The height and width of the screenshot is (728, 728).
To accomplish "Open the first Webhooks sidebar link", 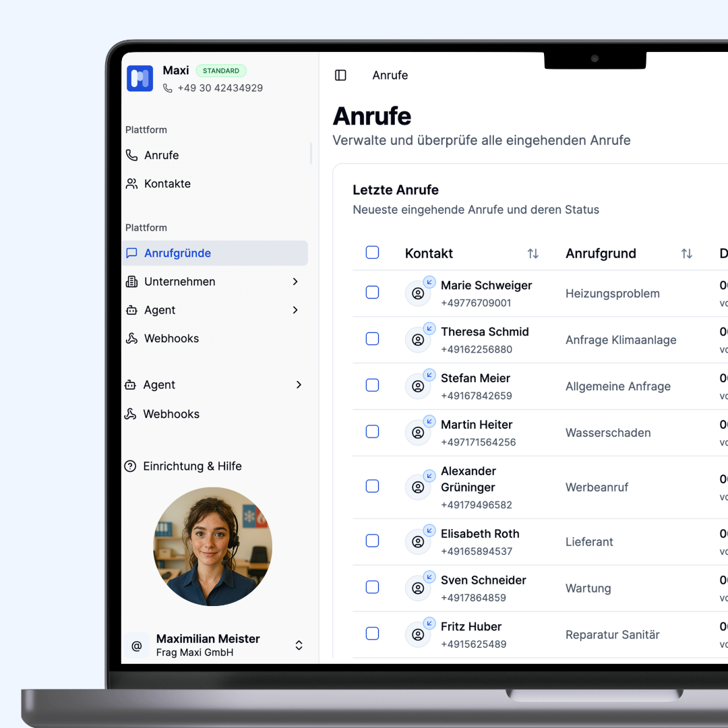I will click(x=171, y=338).
